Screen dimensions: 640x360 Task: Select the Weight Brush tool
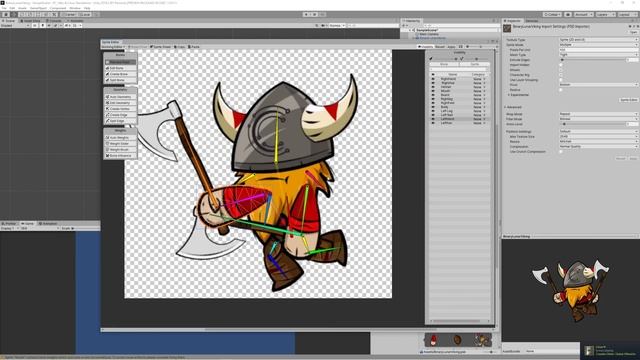coord(120,150)
